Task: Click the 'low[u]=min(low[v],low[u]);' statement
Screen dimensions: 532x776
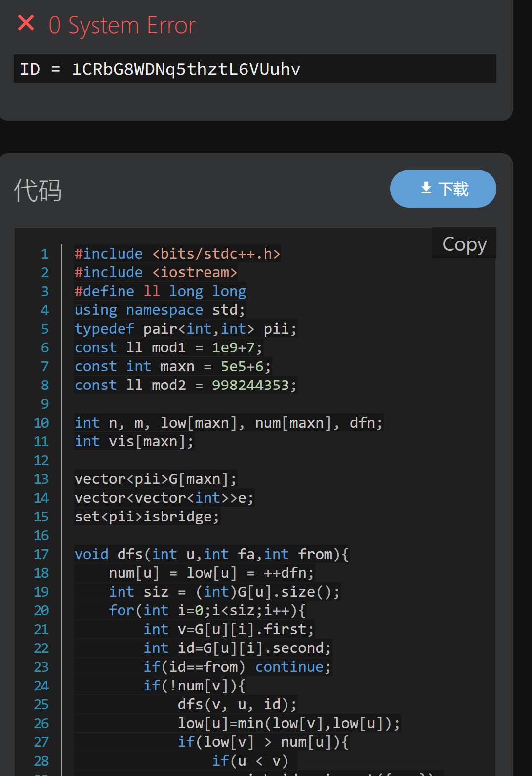Action: (x=288, y=724)
